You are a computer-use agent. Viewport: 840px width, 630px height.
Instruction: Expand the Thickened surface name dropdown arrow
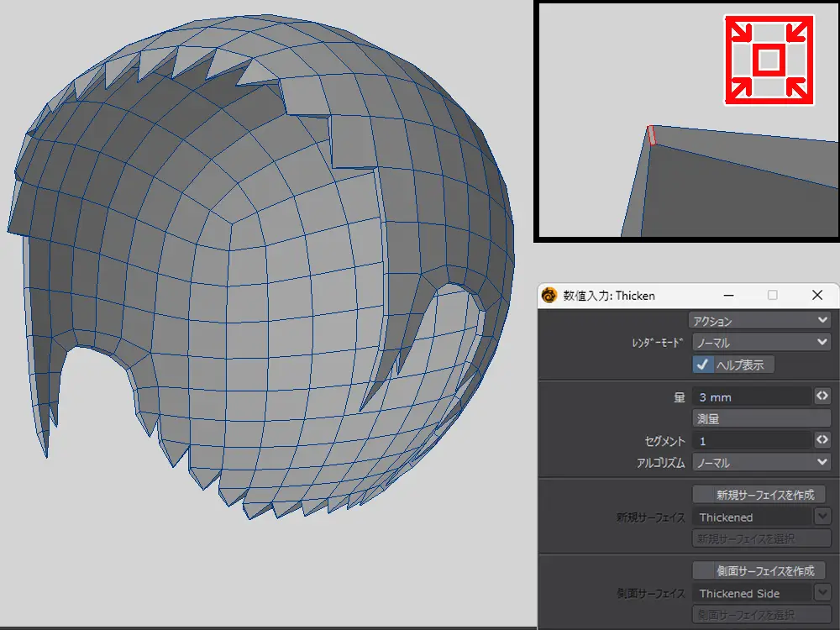click(823, 517)
